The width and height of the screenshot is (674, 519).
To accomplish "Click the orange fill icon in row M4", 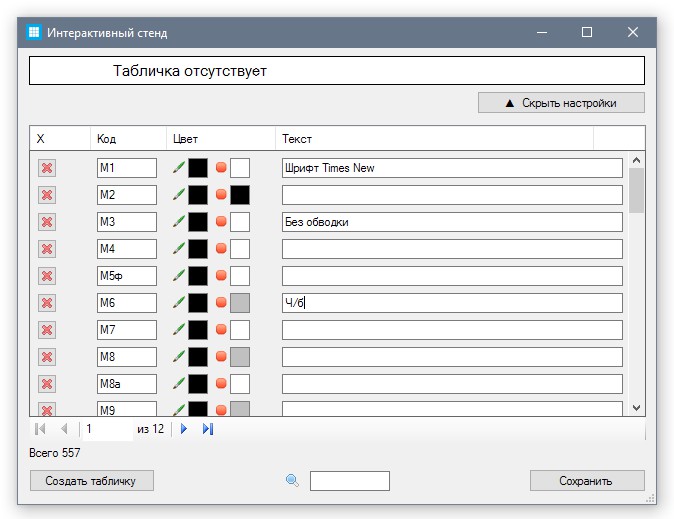I will tap(221, 249).
